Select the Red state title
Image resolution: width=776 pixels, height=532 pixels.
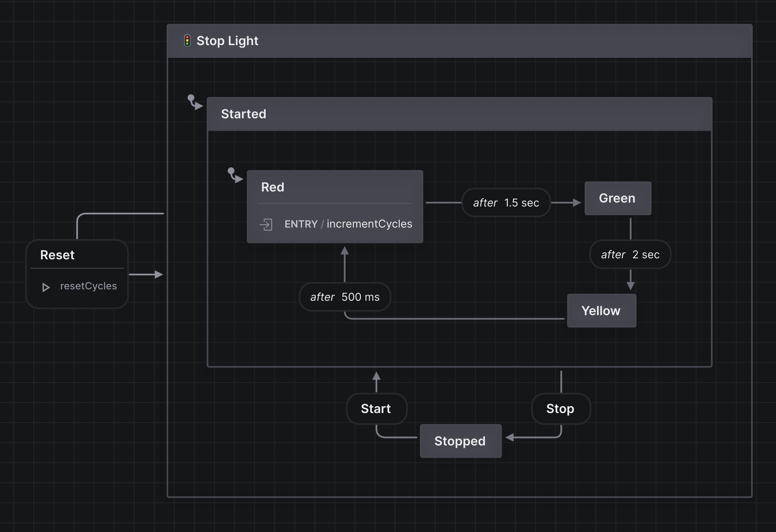(273, 187)
